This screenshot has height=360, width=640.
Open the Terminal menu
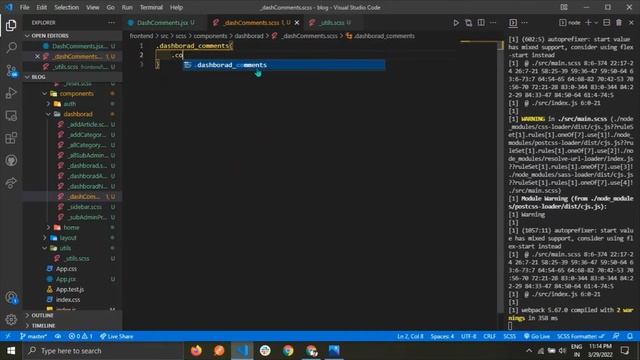(151, 7)
